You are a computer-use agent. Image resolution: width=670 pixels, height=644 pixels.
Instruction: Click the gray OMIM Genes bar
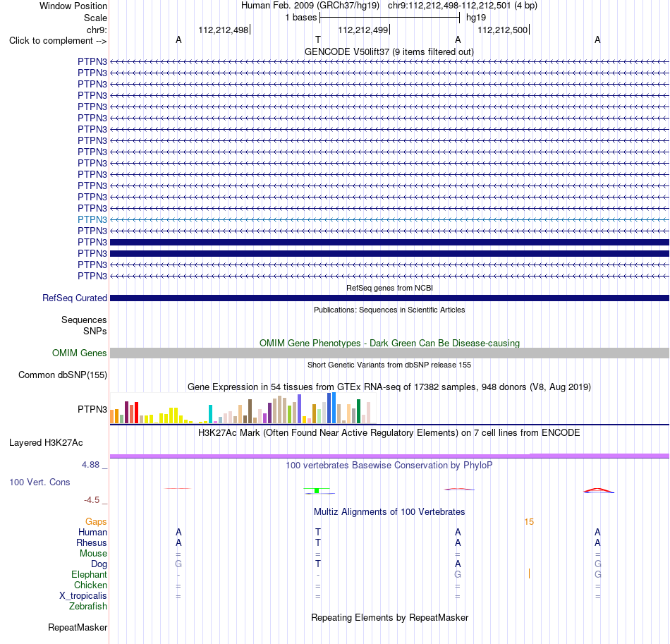[x=389, y=353]
